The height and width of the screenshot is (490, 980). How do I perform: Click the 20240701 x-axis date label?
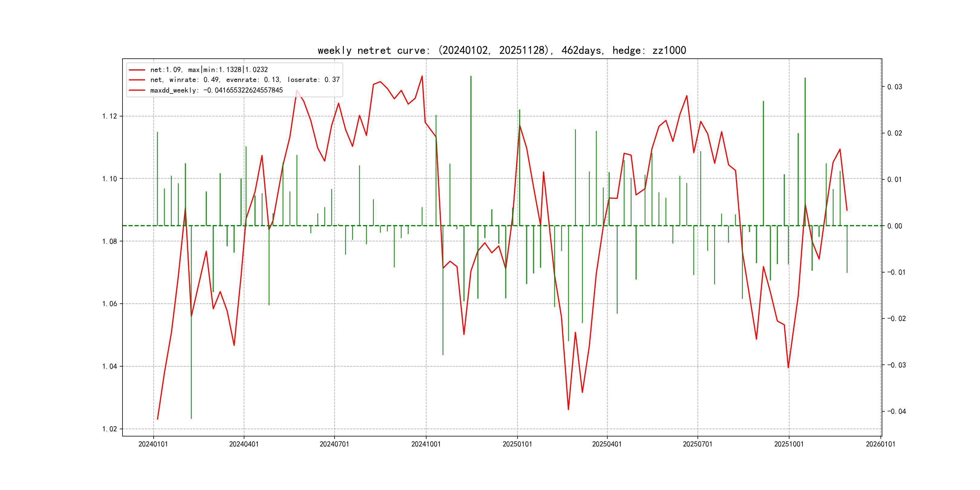335,444
